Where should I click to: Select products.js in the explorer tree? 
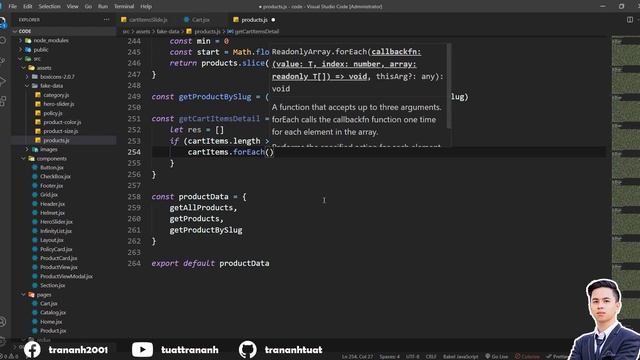click(56, 140)
